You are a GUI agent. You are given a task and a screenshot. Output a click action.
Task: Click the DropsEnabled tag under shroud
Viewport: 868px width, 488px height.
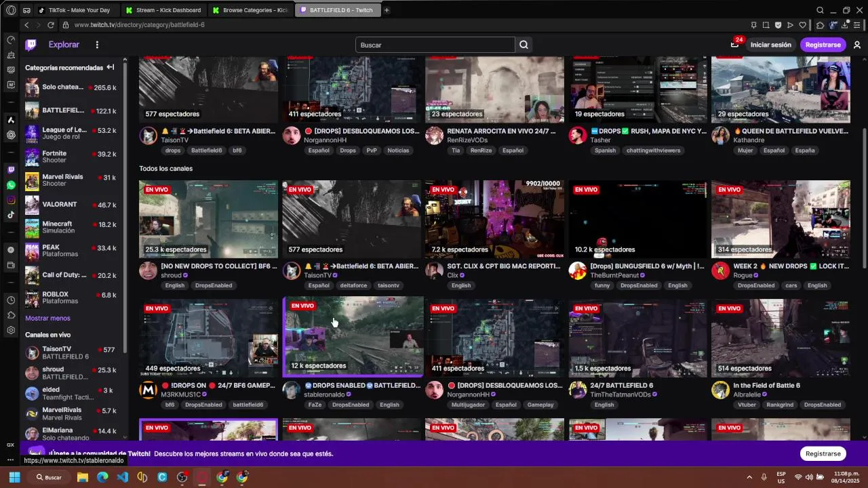click(x=214, y=285)
